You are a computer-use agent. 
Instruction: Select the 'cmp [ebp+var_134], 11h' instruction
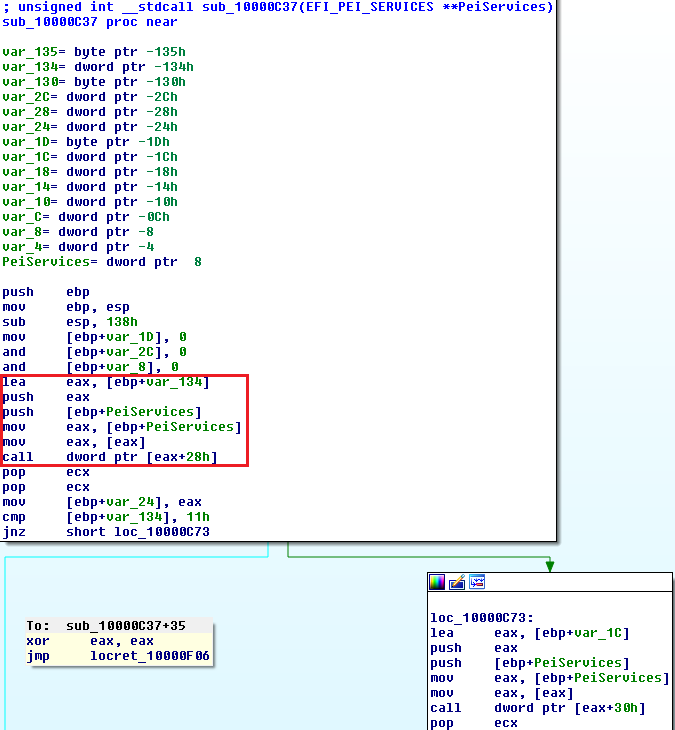(x=106, y=517)
